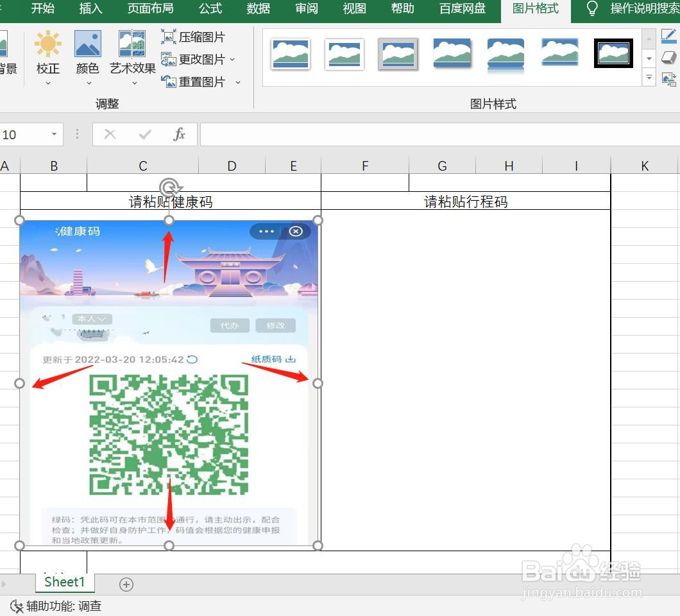Click the 压缩图片 compress picture button
The image size is (680, 616).
click(x=192, y=37)
